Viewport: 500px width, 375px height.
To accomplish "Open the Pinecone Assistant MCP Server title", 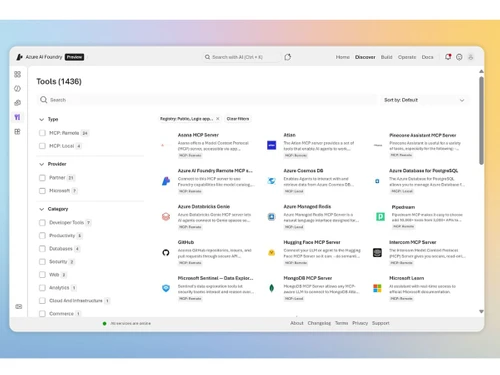I will 423,135.
